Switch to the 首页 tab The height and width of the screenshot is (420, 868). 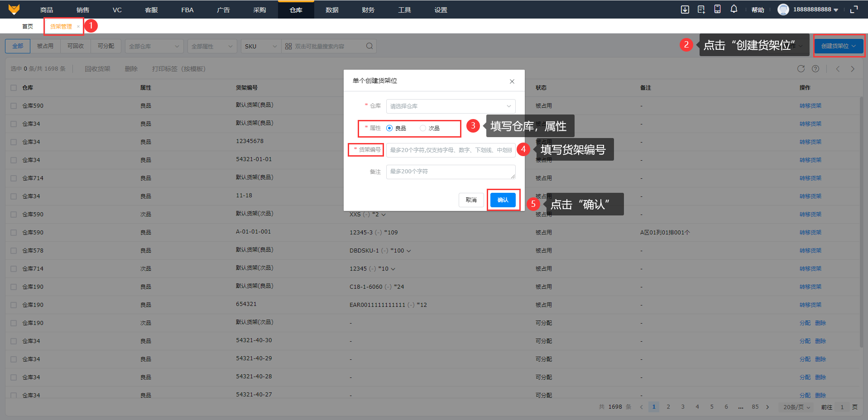click(x=28, y=26)
